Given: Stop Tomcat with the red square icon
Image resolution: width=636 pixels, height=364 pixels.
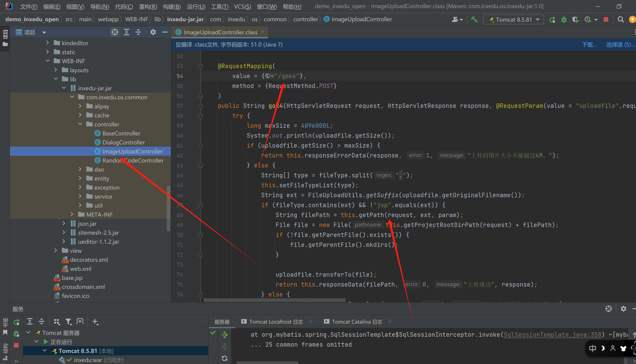Looking at the screenshot, I should point(606,19).
